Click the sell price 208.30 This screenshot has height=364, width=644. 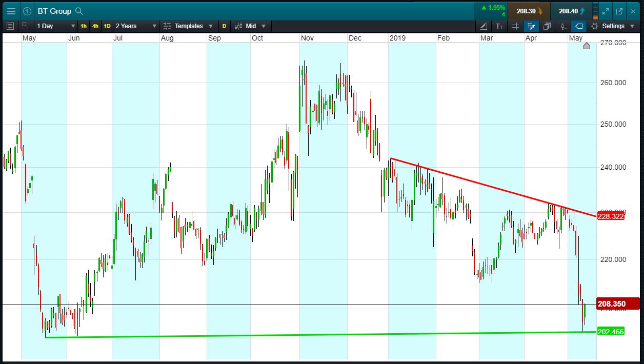pos(529,11)
